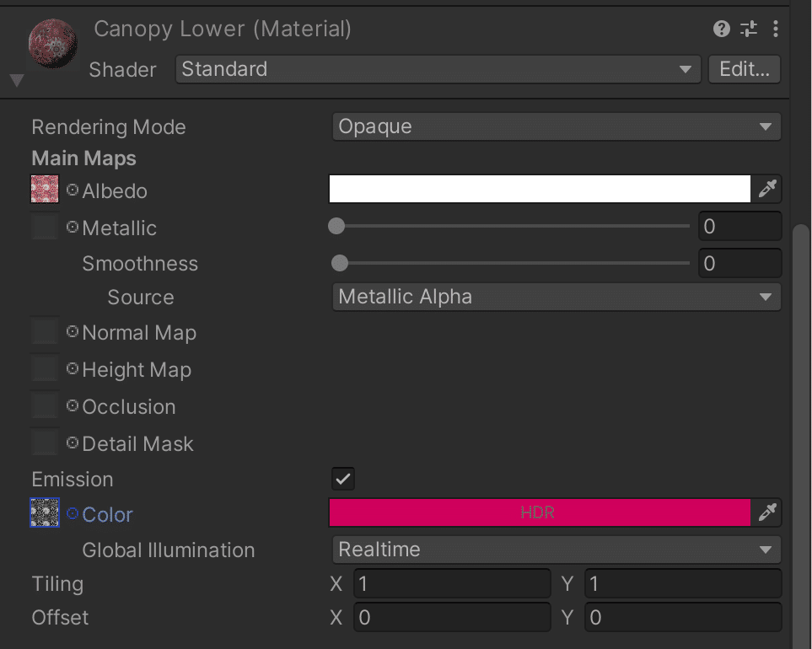Click the Edit... shader button
Image resolution: width=812 pixels, height=649 pixels.
pos(745,69)
